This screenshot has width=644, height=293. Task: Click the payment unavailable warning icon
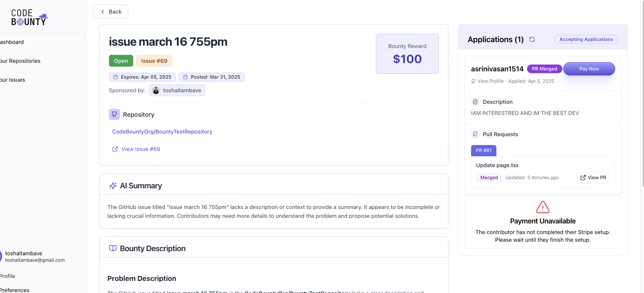point(543,207)
